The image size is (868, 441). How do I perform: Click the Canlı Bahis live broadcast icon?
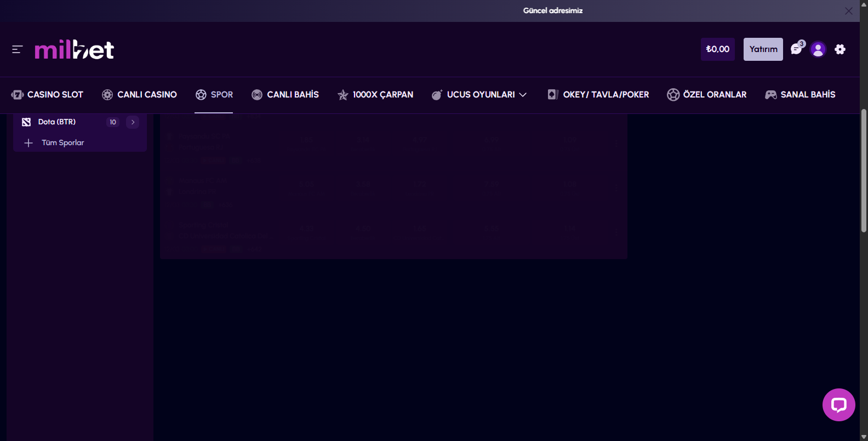pyautogui.click(x=257, y=95)
